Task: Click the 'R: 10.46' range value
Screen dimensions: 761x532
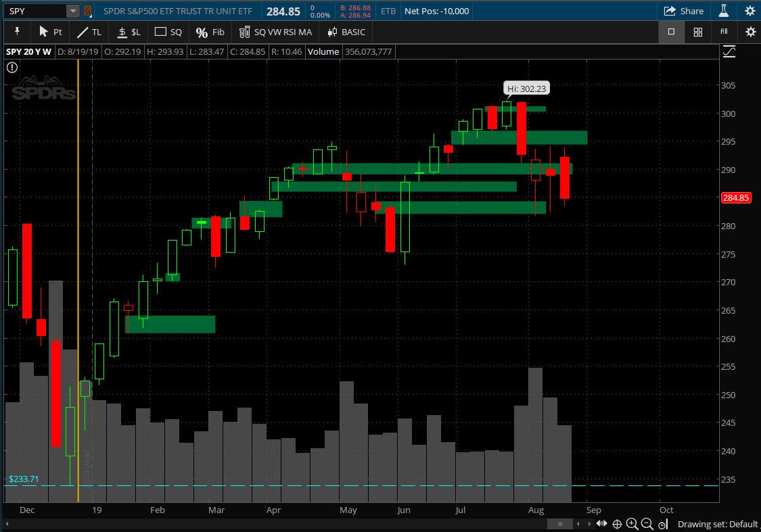Action: pos(286,52)
